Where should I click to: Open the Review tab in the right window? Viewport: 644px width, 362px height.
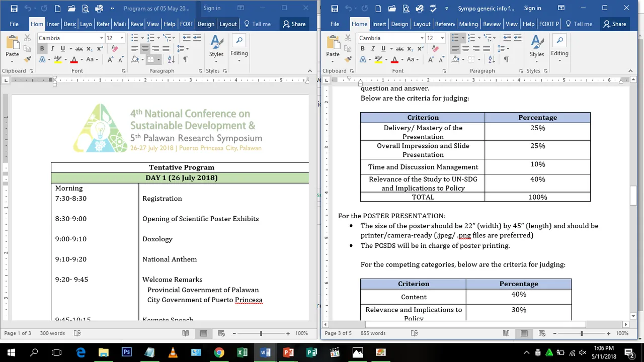492,24
